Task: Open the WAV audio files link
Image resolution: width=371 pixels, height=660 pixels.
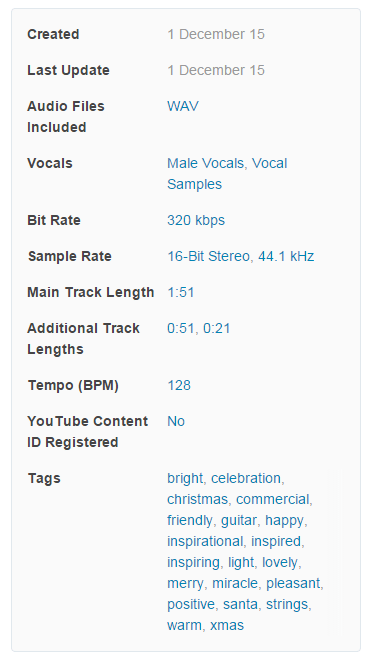Action: pyautogui.click(x=183, y=106)
